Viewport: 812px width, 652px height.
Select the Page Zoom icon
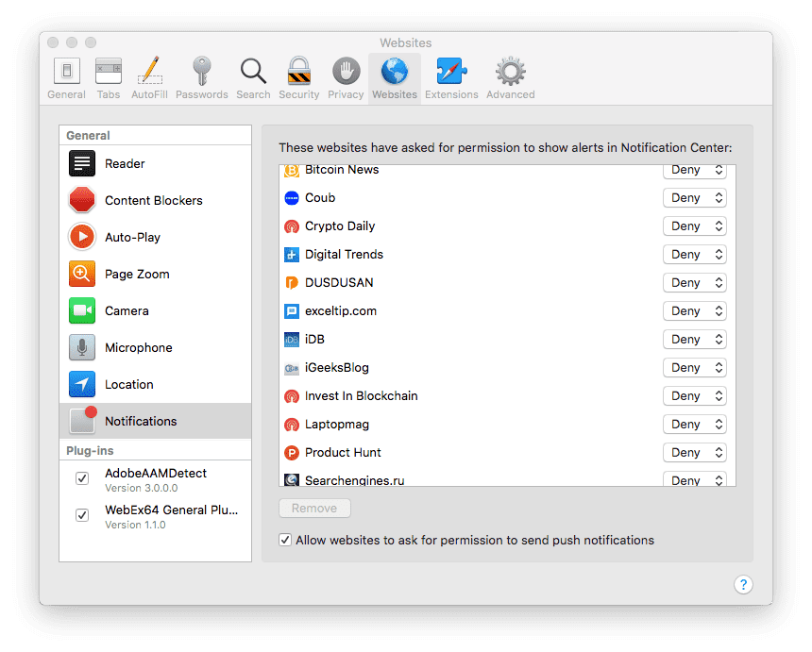82,274
